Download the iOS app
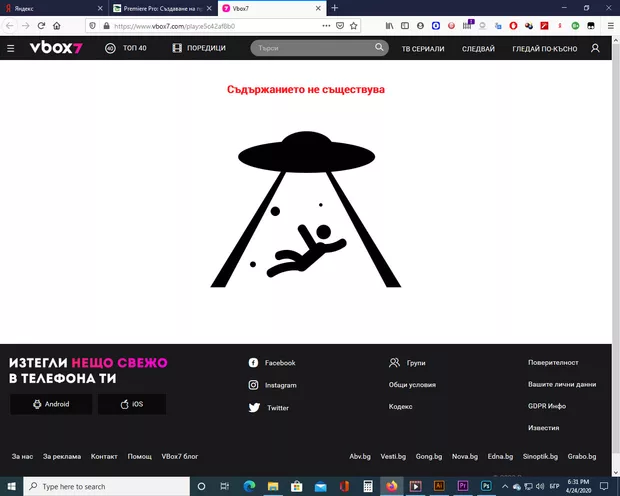 132,404
